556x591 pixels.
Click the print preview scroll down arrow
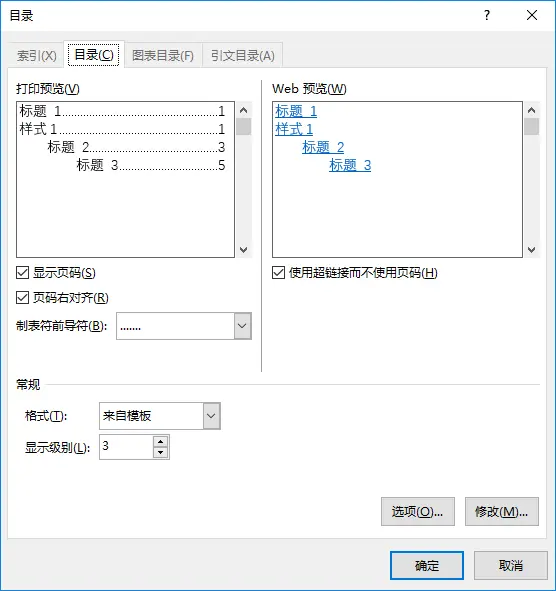(x=244, y=250)
